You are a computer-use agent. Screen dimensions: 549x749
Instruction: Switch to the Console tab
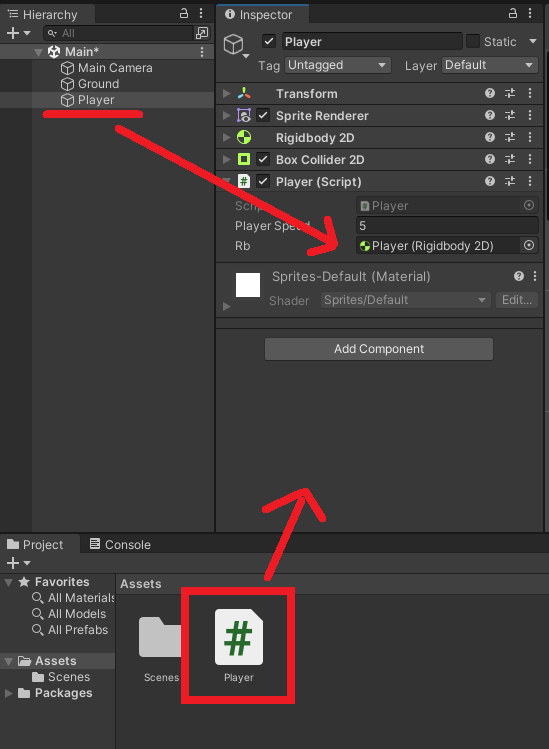point(120,544)
